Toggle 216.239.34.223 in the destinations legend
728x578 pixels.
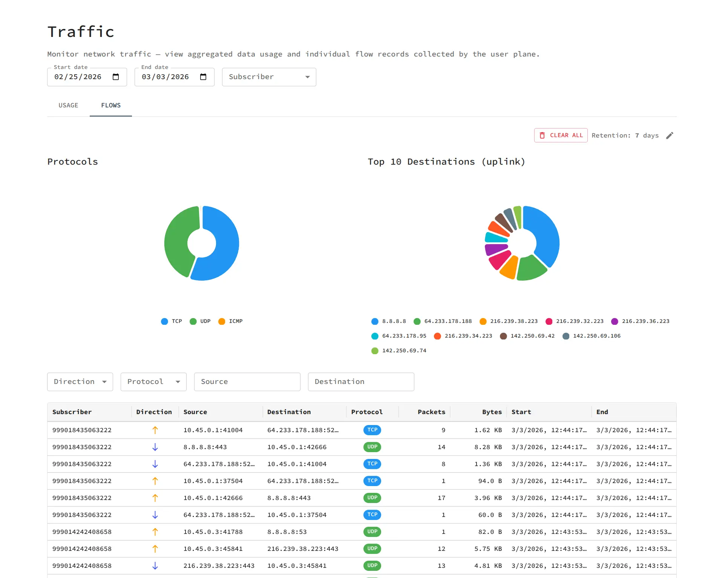coord(463,336)
